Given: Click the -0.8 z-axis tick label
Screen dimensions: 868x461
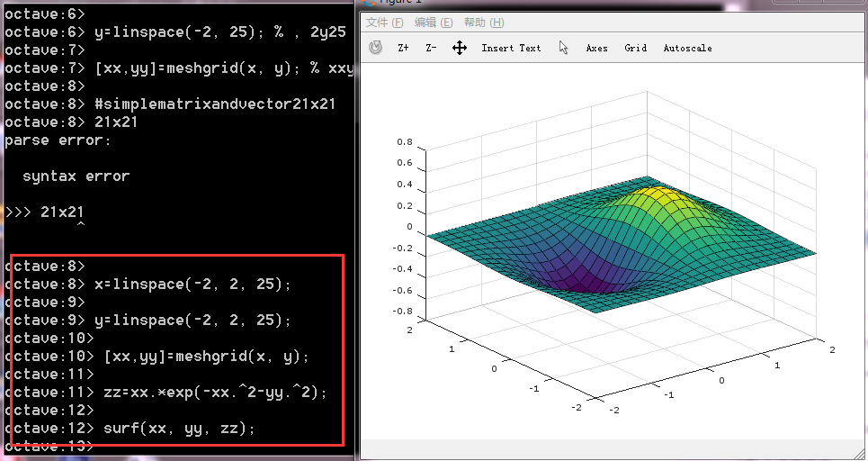Looking at the screenshot, I should click(402, 311).
